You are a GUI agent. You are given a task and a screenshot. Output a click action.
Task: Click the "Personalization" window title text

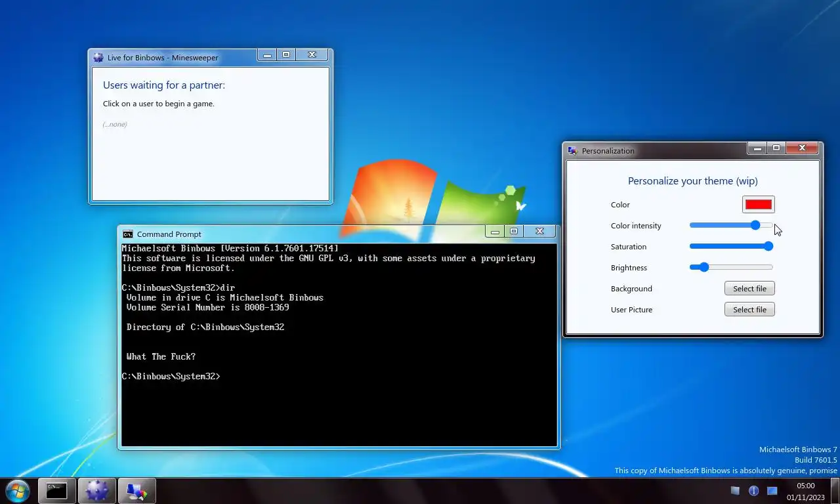click(x=608, y=151)
